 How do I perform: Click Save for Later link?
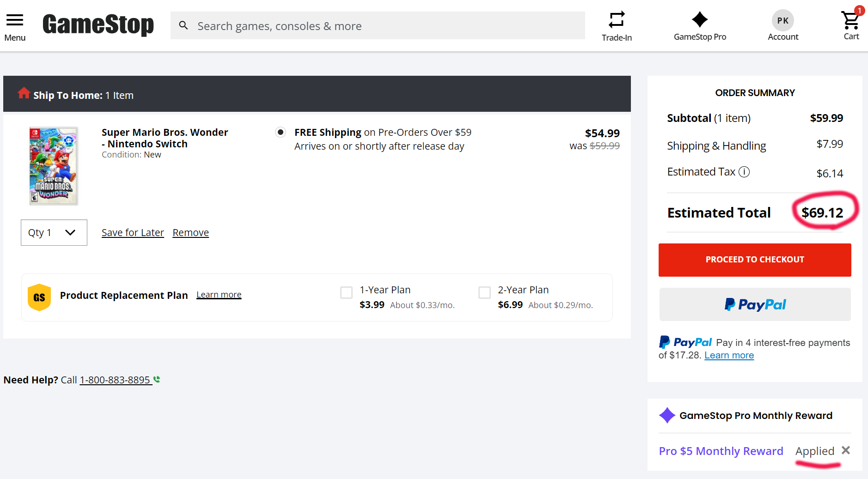click(133, 232)
